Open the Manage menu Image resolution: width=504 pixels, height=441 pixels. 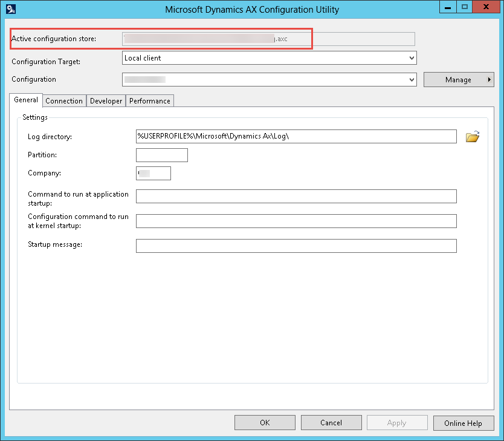pos(459,79)
